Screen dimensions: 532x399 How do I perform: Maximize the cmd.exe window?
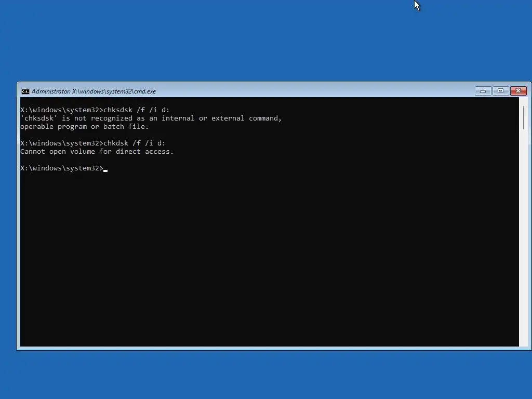pos(500,91)
